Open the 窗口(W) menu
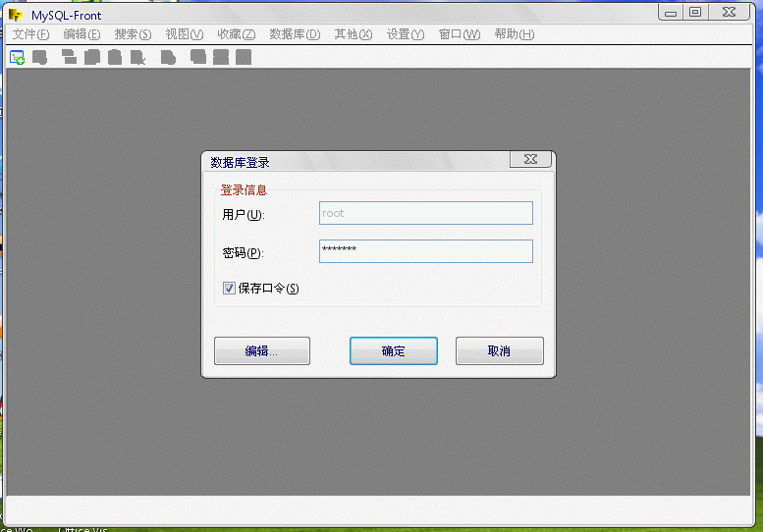Viewport: 763px width, 532px height. pyautogui.click(x=460, y=34)
